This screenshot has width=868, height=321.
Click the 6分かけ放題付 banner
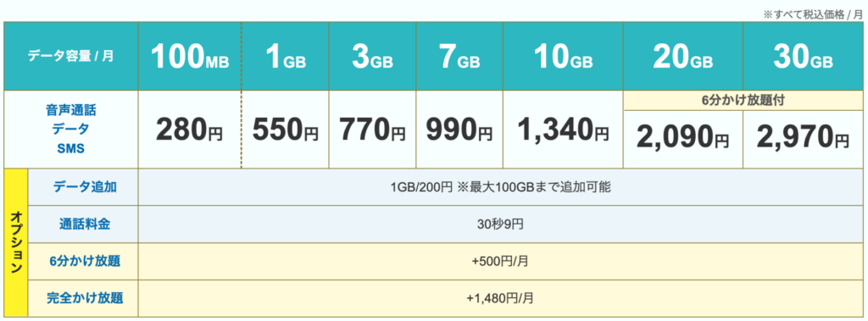(744, 101)
